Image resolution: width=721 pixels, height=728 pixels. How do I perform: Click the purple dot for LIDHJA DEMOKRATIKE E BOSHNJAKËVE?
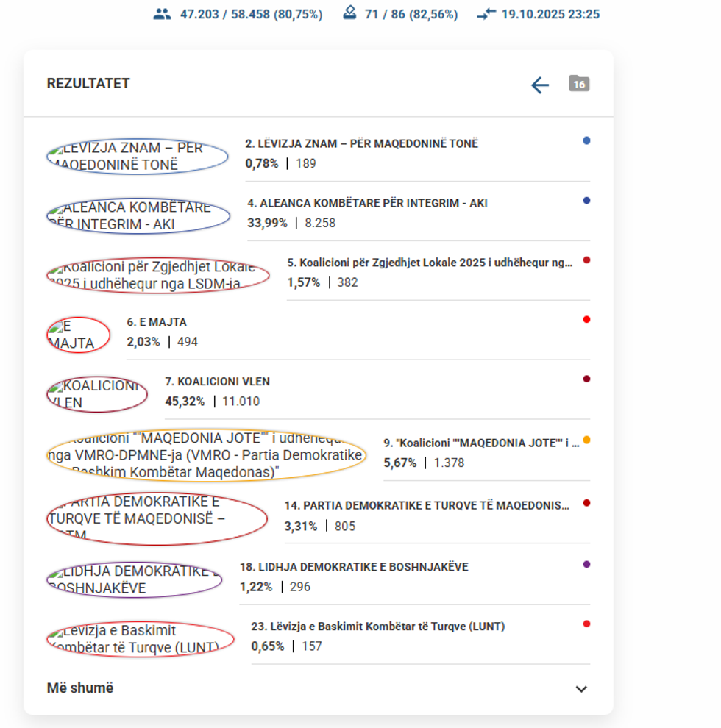click(586, 565)
